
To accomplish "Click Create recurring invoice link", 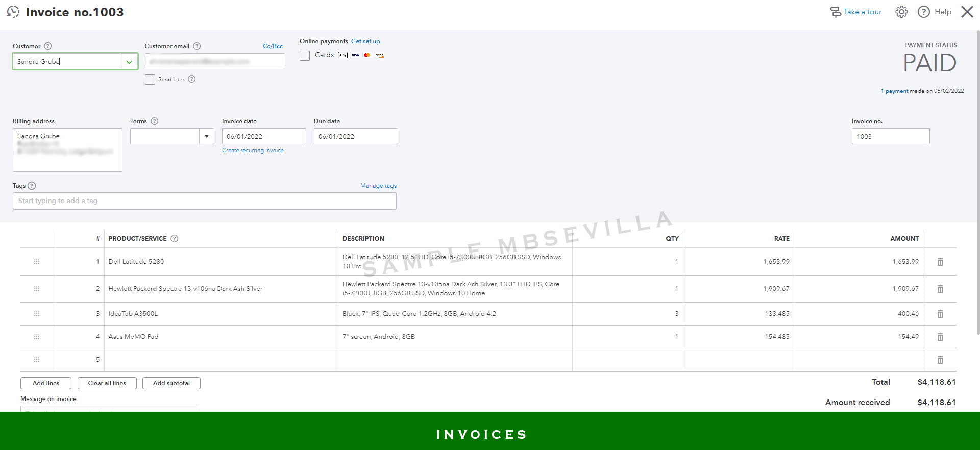I will 253,151.
